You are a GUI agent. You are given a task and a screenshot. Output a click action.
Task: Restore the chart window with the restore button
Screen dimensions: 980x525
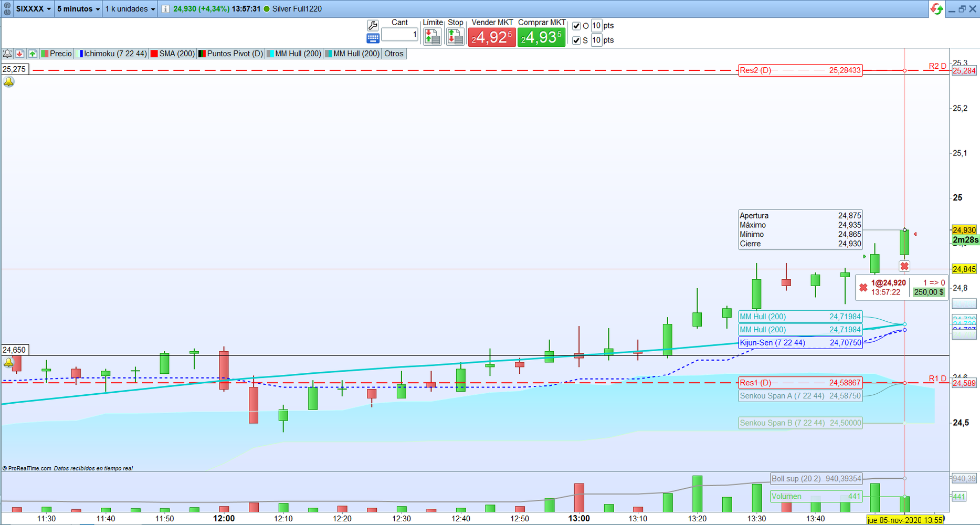tap(962, 9)
